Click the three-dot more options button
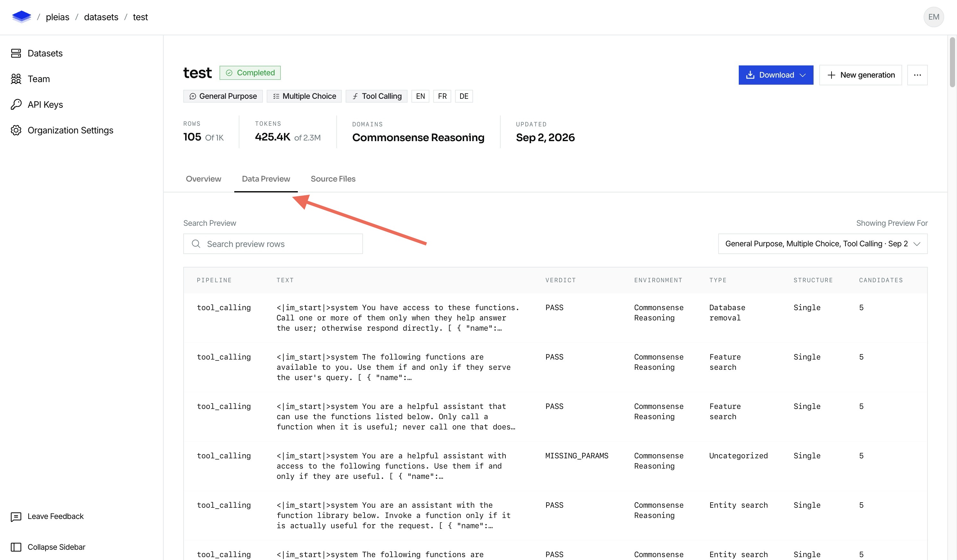Viewport: 957px width, 560px height. pos(917,75)
